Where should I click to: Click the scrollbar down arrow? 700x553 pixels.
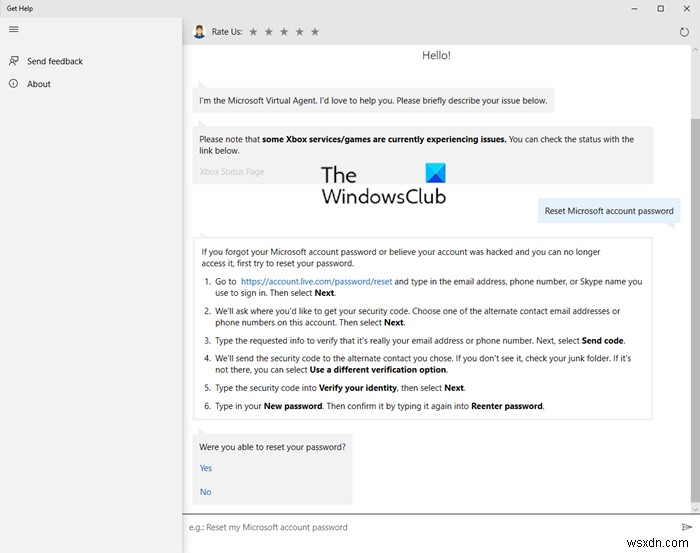tap(695, 509)
